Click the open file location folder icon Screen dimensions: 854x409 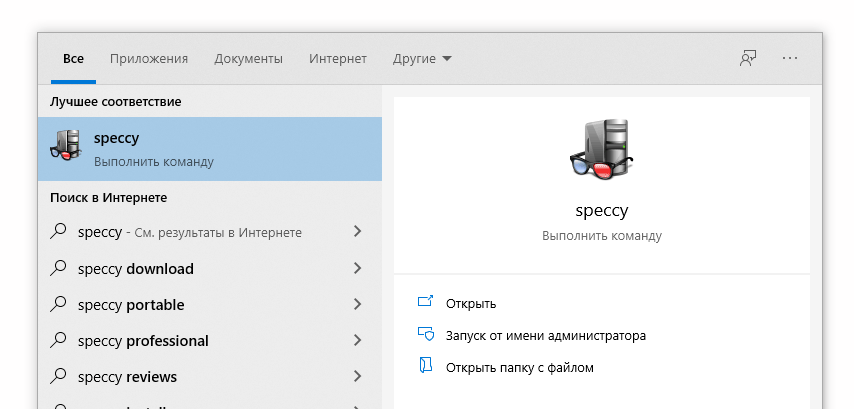pos(425,365)
